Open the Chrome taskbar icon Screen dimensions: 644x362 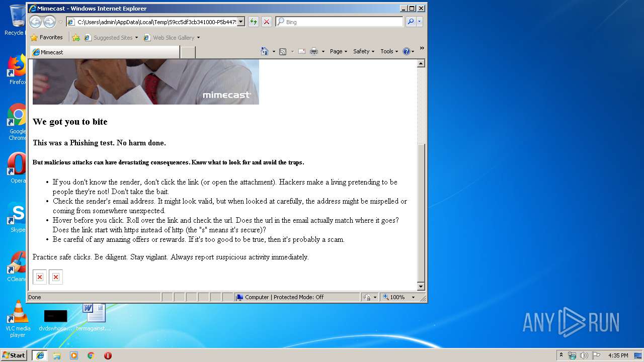91,355
